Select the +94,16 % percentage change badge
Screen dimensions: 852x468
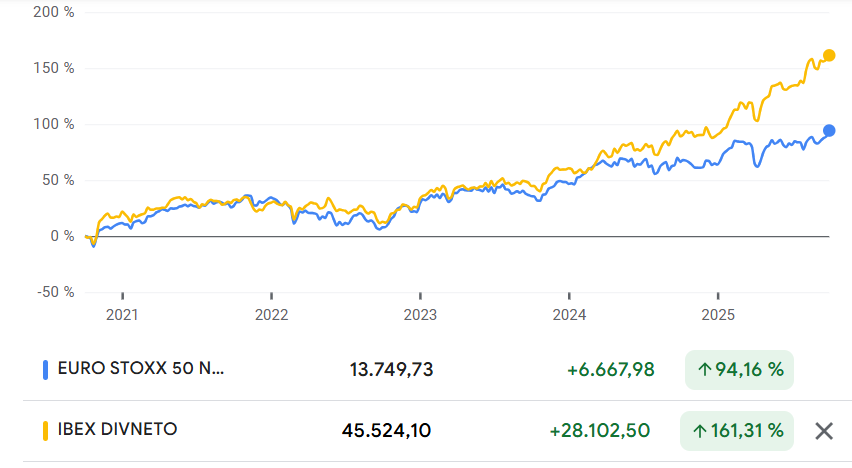coord(739,370)
